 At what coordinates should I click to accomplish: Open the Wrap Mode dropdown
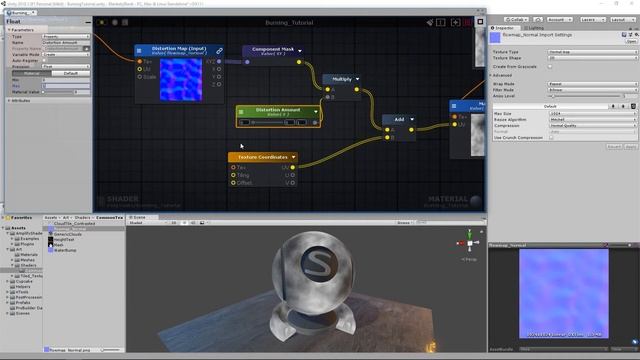tap(592, 84)
